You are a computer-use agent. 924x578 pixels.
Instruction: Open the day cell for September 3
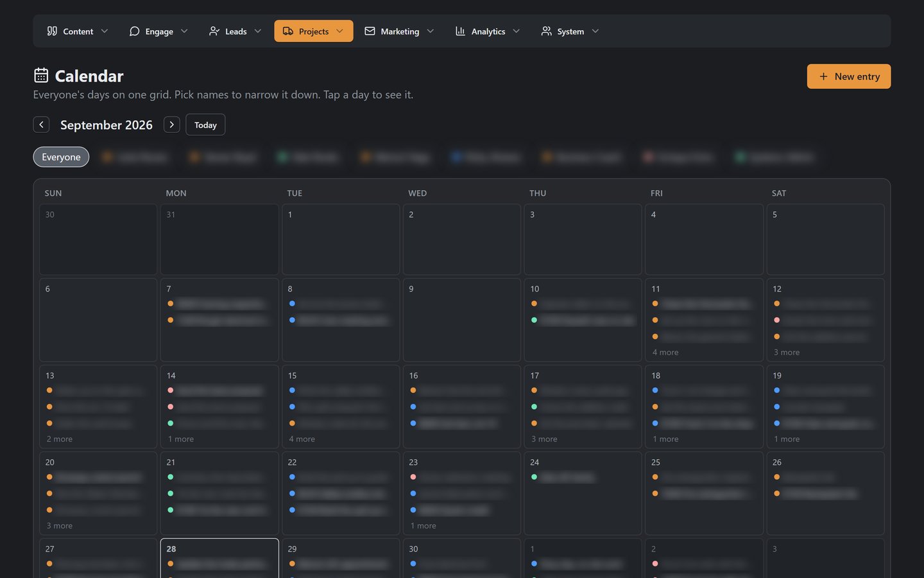(583, 240)
